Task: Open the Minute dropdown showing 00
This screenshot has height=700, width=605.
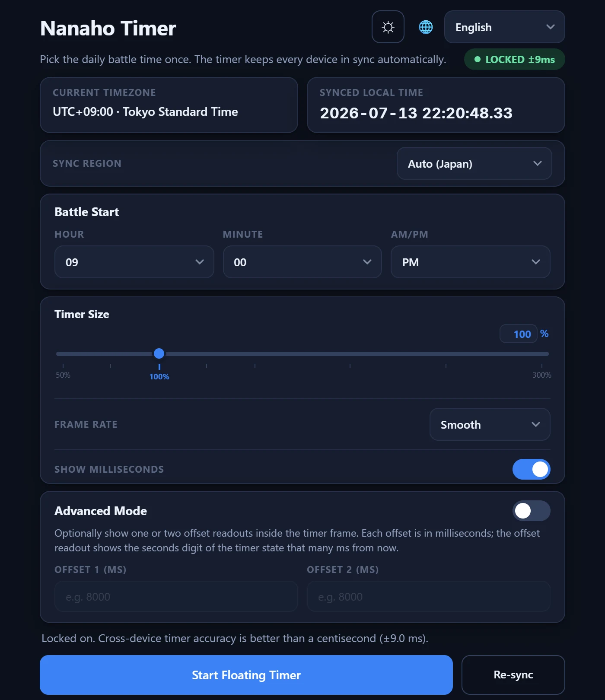Action: point(302,262)
